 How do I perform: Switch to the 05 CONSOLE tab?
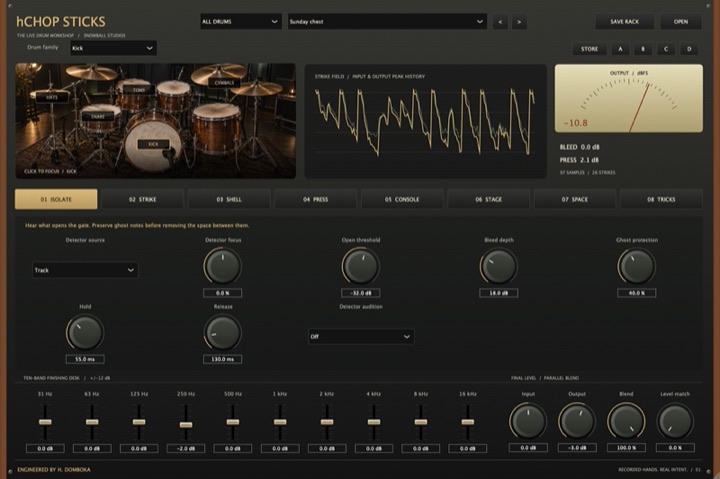click(x=402, y=199)
